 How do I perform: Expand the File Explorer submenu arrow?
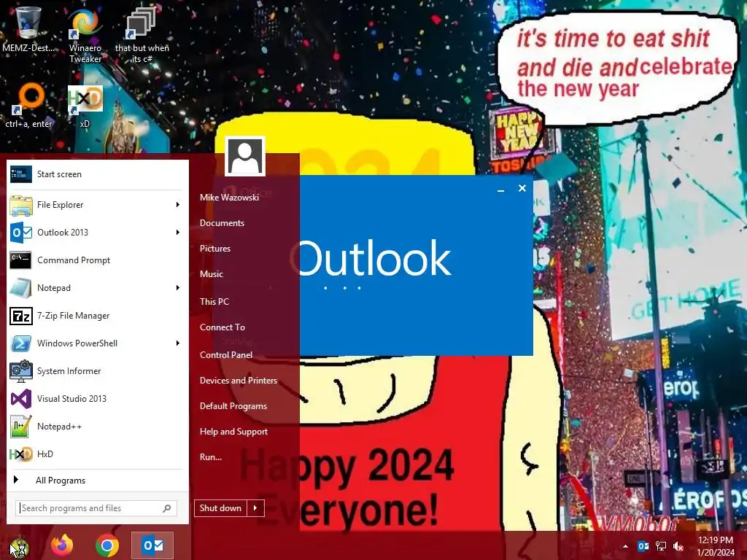178,205
